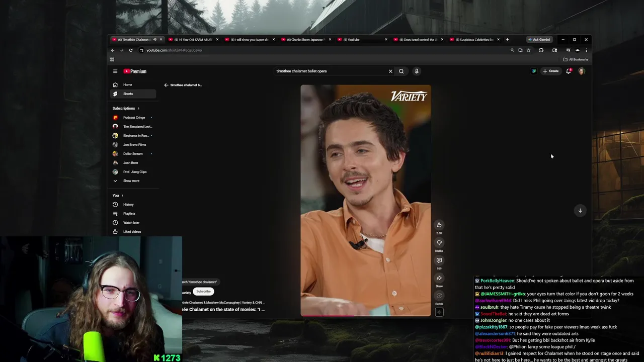Open browser zoom magnifier icon

(x=512, y=50)
